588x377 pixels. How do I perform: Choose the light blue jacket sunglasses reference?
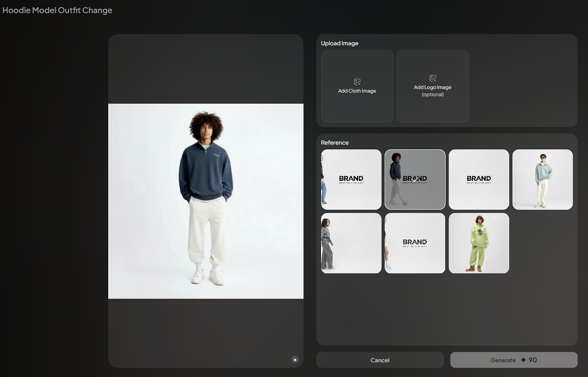[542, 179]
